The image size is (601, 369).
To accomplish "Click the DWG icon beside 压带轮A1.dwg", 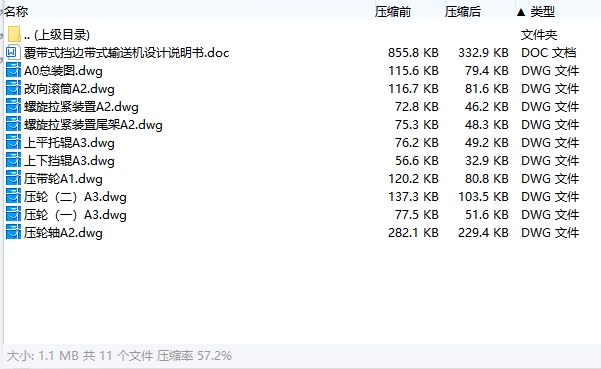I will click(x=13, y=179).
